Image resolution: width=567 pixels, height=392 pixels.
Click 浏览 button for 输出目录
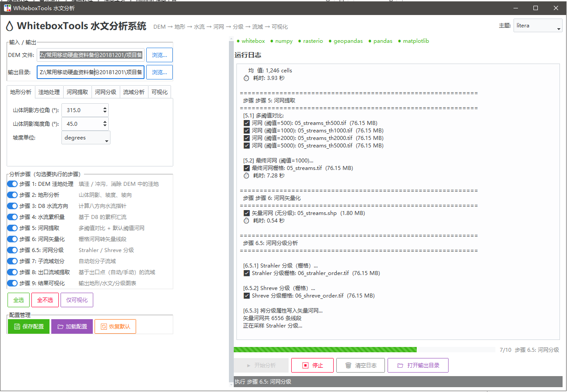(x=160, y=72)
